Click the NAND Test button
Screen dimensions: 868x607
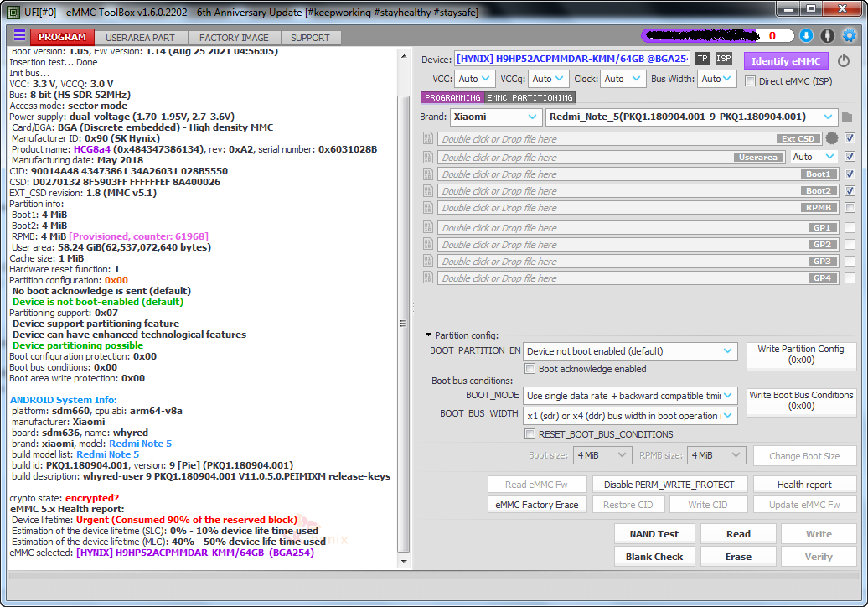tap(654, 534)
